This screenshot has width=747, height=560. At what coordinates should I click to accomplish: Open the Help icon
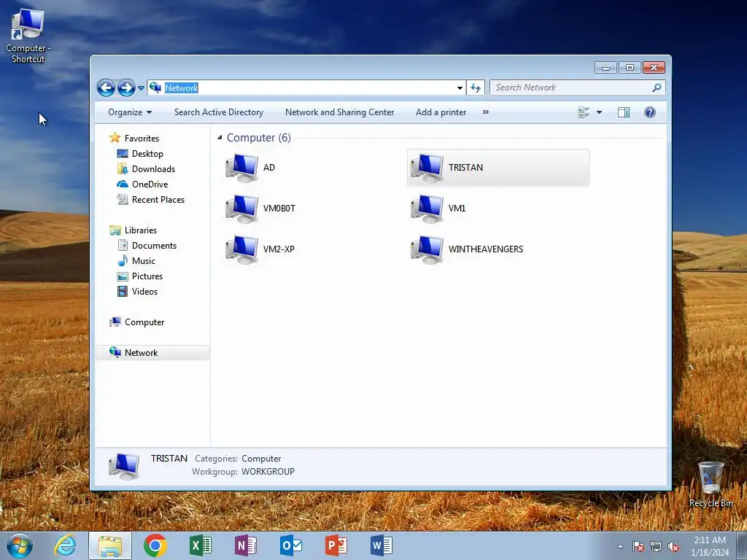click(x=650, y=112)
